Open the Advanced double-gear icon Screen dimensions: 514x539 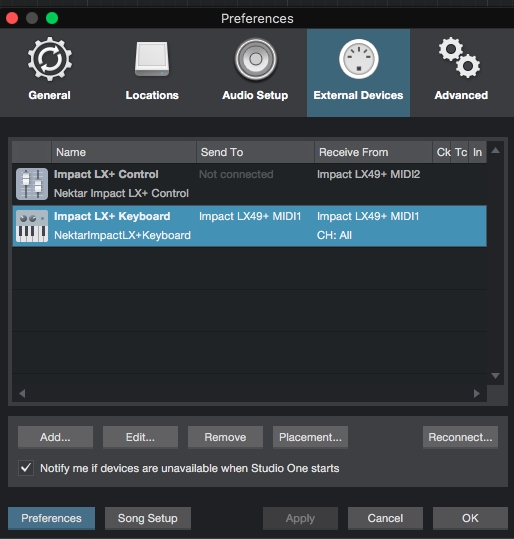tap(459, 57)
